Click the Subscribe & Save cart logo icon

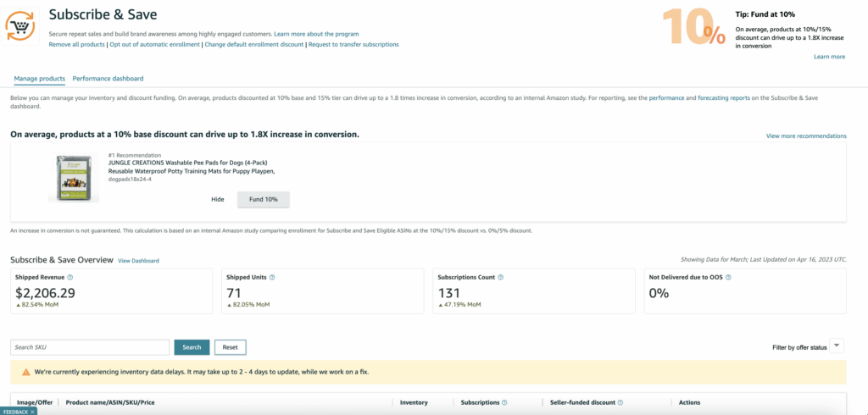(20, 26)
